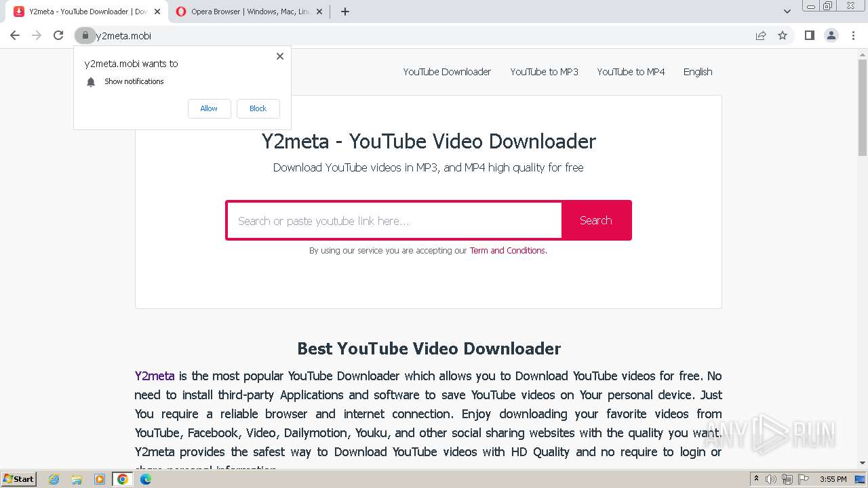This screenshot has width=868, height=488.
Task: Click scrollbar up arrow
Action: (862, 54)
